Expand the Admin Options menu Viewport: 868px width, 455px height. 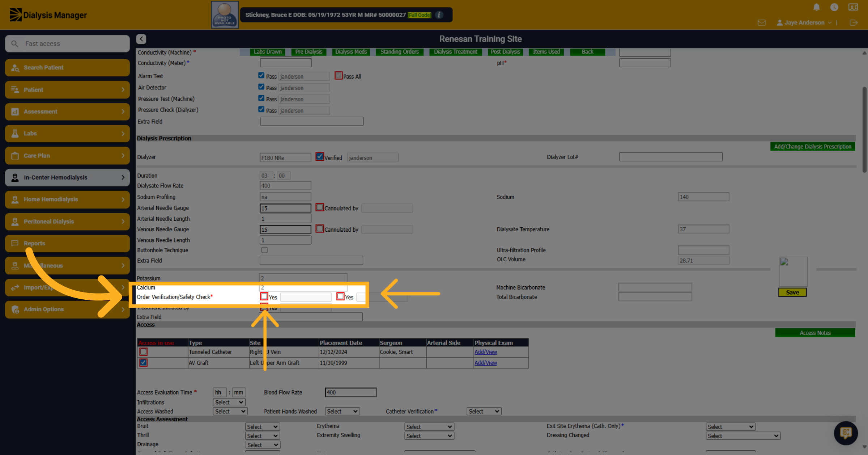pos(67,309)
